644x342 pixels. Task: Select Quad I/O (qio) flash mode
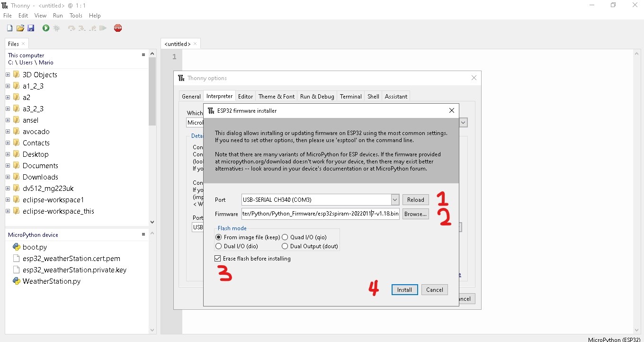pyautogui.click(x=285, y=237)
